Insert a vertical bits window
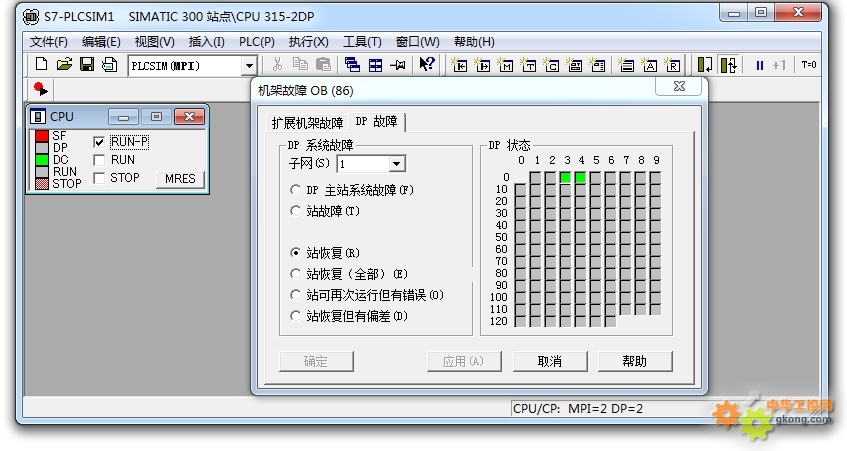The height and width of the screenshot is (451, 847). point(597,65)
